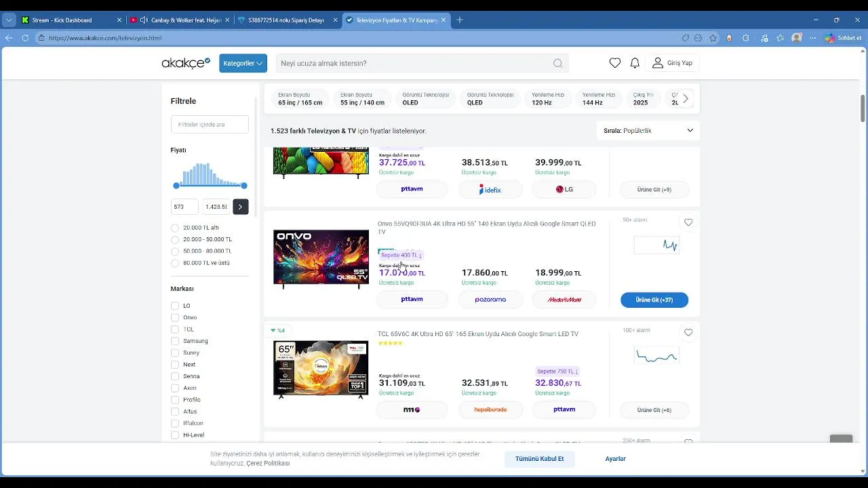This screenshot has width=868, height=488.
Task: Tick the Sunny brand checkbox
Action: (x=175, y=352)
